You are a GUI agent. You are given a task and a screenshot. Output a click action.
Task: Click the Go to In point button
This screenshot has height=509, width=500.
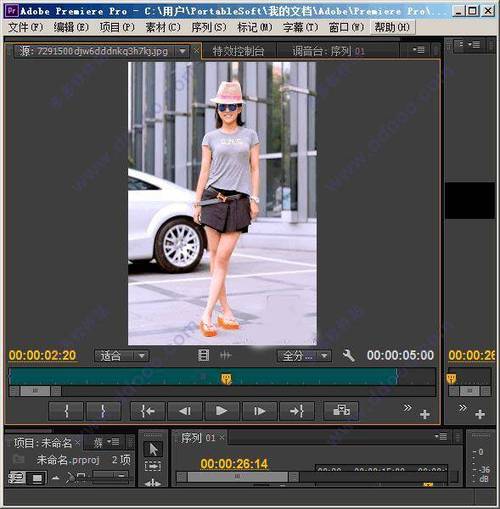coord(148,411)
